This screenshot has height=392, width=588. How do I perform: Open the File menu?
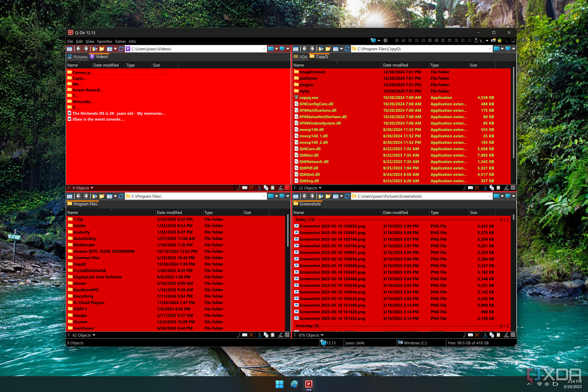70,41
